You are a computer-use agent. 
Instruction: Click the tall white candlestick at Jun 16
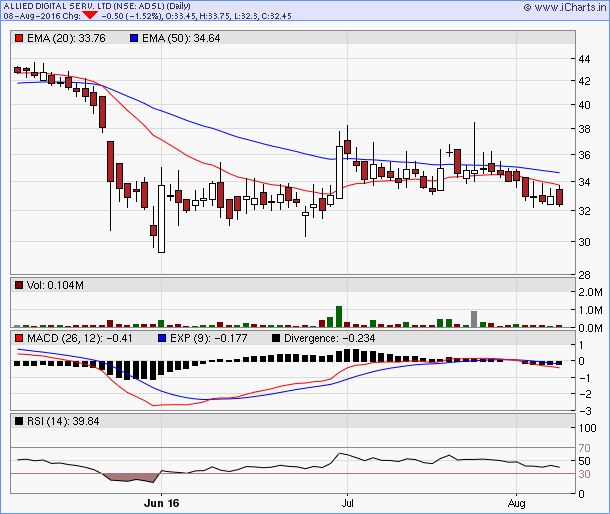click(161, 219)
